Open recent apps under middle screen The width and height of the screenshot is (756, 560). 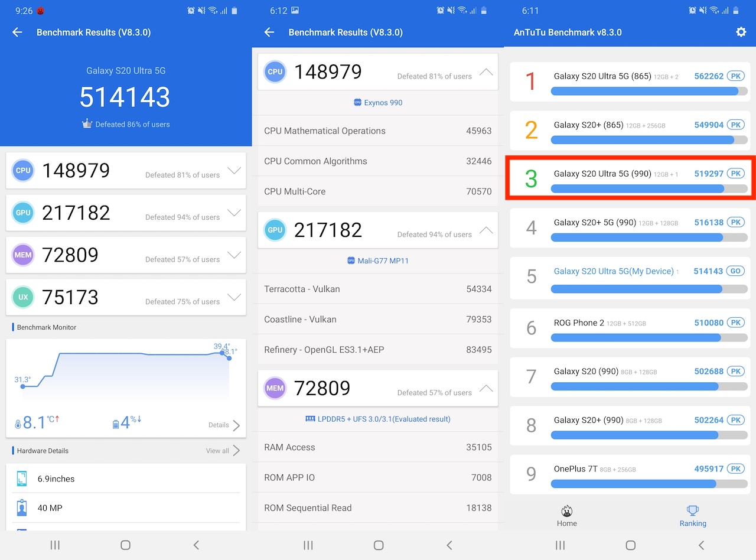tap(307, 545)
